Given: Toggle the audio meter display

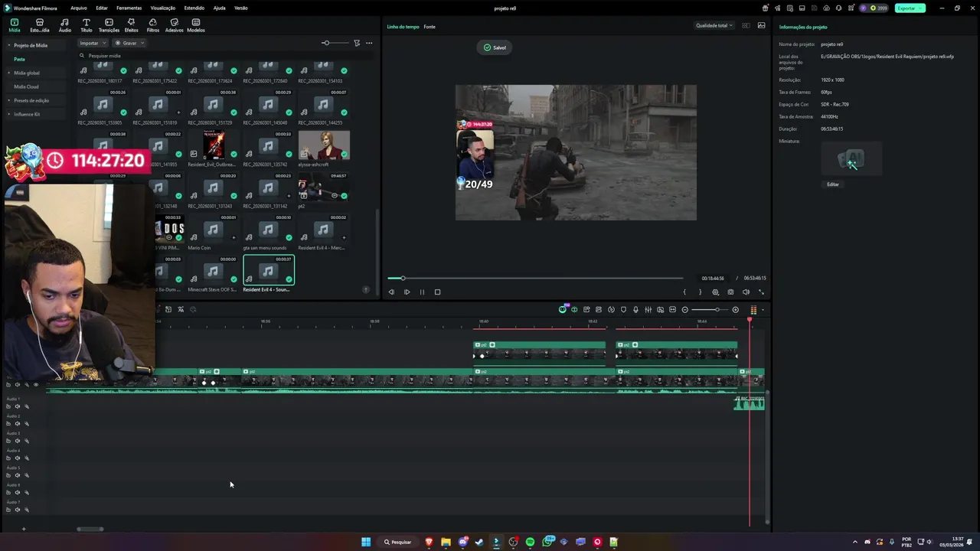Looking at the screenshot, I should [753, 309].
